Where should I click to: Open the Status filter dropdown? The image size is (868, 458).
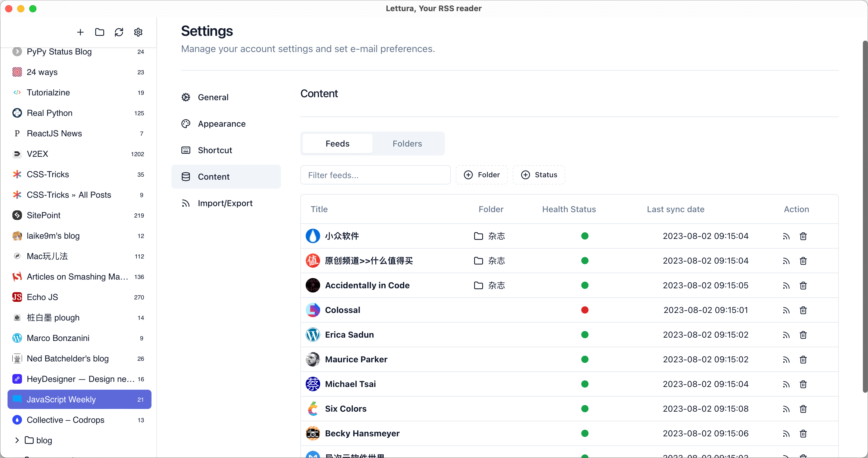539,175
